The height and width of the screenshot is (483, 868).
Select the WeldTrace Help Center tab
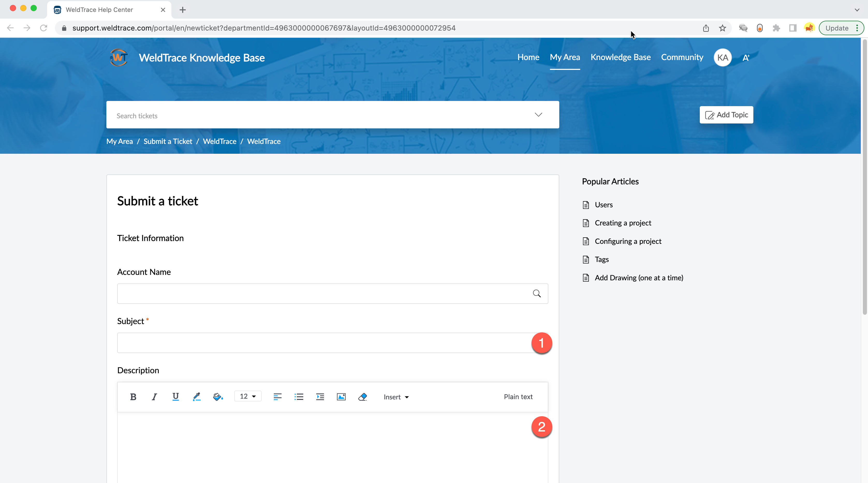109,10
